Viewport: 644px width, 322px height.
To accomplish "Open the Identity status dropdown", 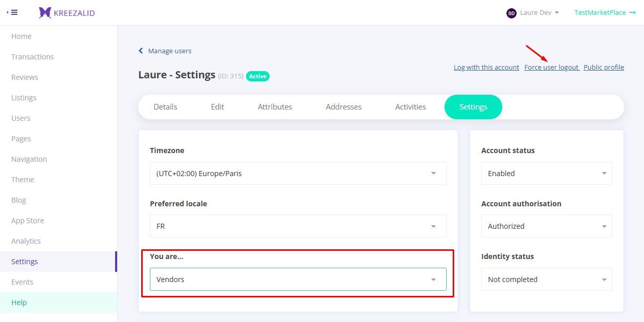I will [x=547, y=280].
